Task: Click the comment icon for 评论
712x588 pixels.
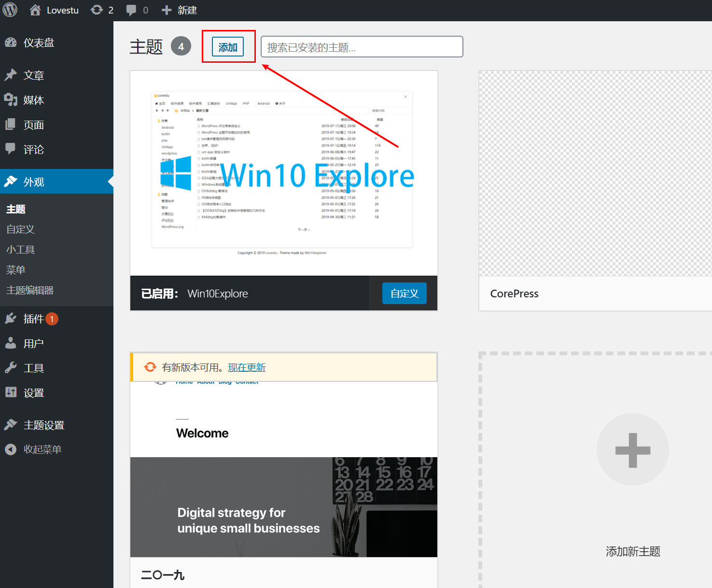Action: tap(11, 149)
